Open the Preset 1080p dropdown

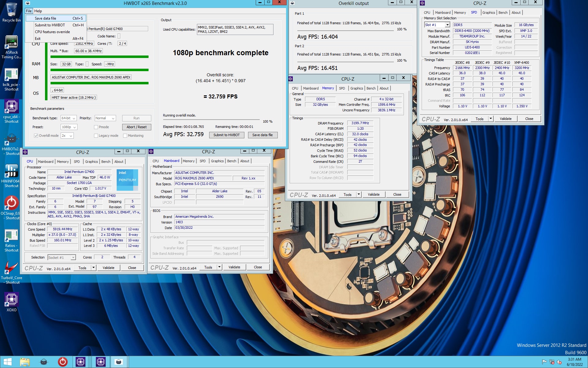coord(69,127)
